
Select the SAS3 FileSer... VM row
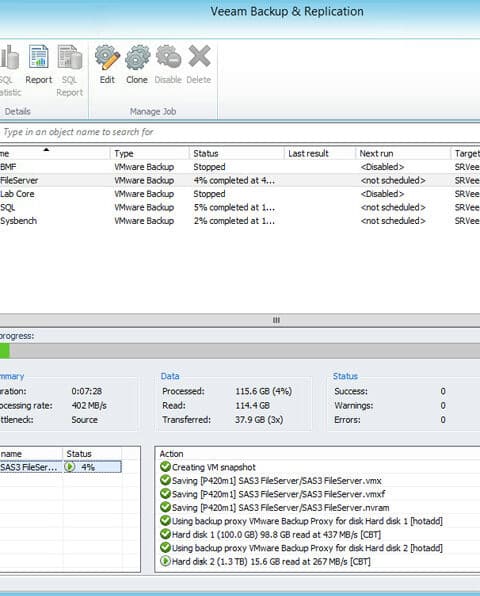tap(61, 467)
